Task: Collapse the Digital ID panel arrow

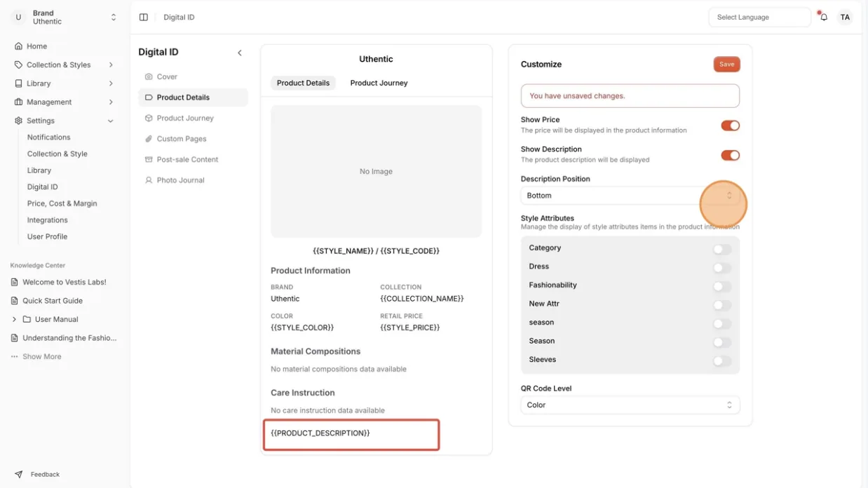Action: 239,53
